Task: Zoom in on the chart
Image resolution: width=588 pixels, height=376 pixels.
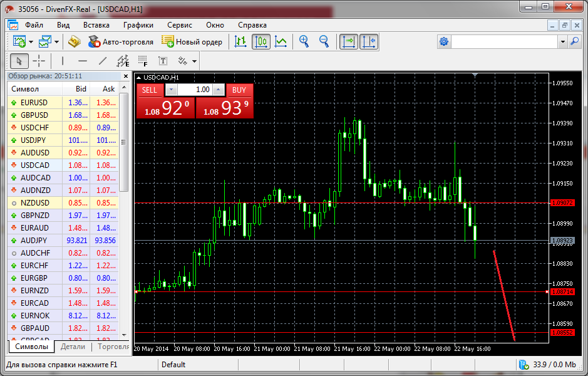Action: 304,42
